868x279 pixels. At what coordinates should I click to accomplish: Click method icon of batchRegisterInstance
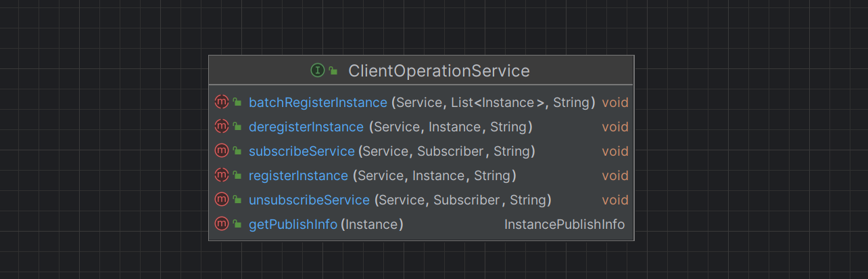[221, 102]
